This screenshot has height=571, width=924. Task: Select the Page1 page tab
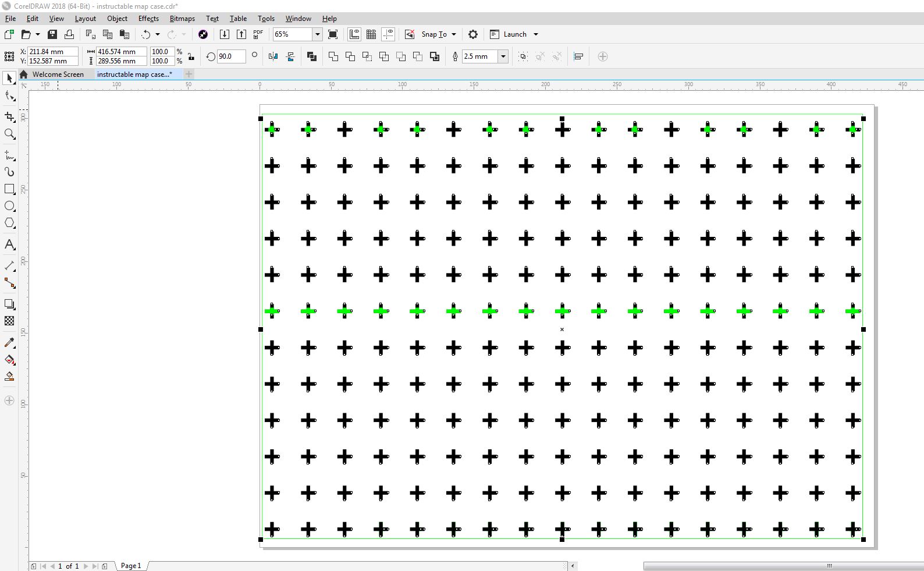(131, 566)
